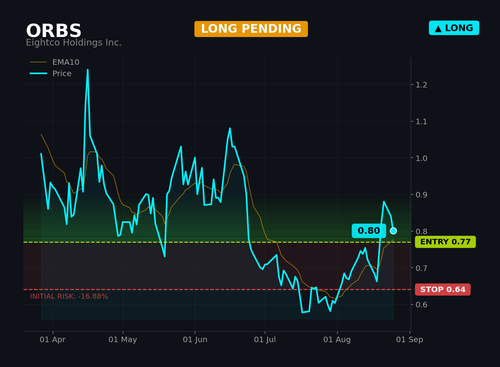Click the LONG direction badge
This screenshot has width=500, height=367.
(x=454, y=28)
